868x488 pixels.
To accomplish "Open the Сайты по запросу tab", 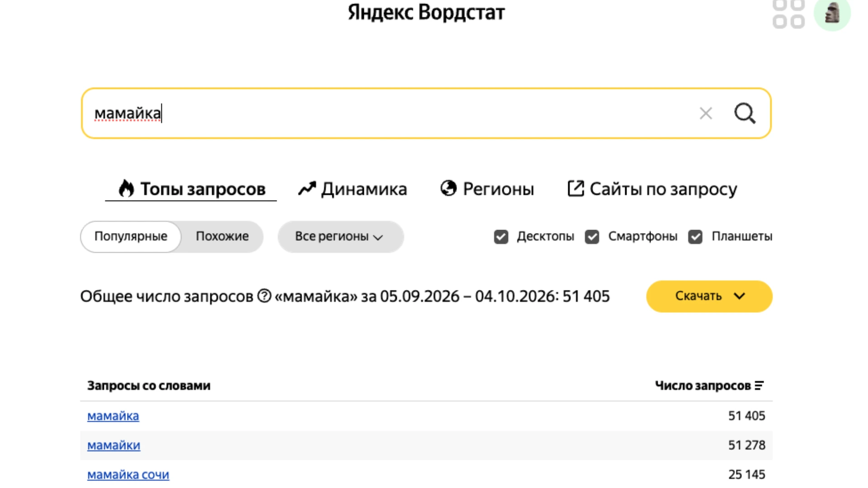I will [652, 189].
